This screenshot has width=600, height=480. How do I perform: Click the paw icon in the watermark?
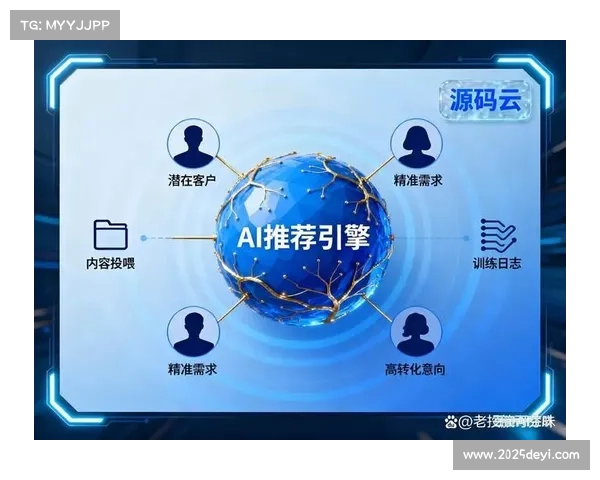(x=451, y=422)
